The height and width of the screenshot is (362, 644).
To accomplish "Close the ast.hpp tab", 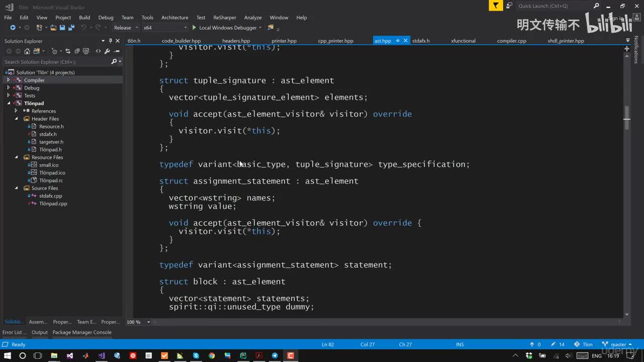I will (406, 41).
